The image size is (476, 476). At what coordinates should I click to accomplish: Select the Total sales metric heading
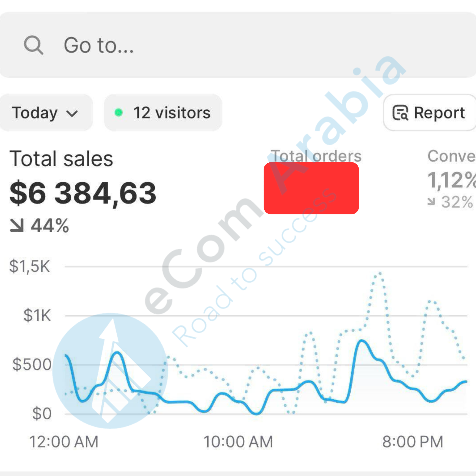[x=61, y=159]
